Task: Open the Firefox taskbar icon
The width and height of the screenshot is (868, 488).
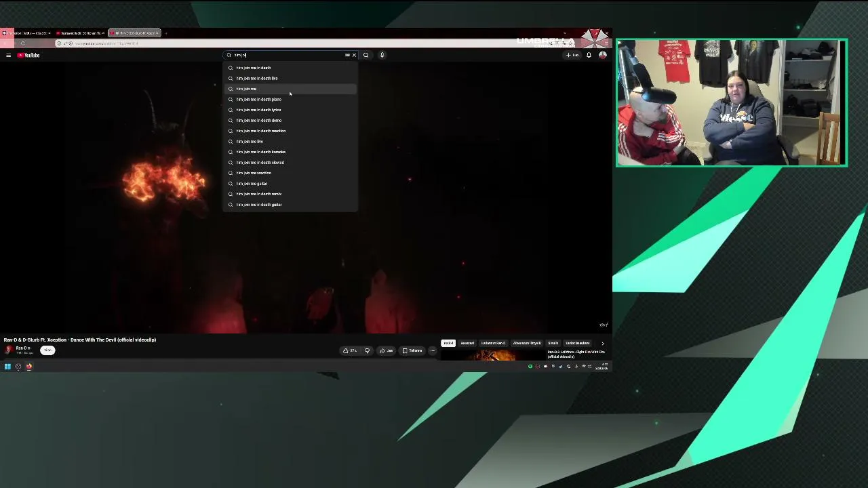Action: 29,367
